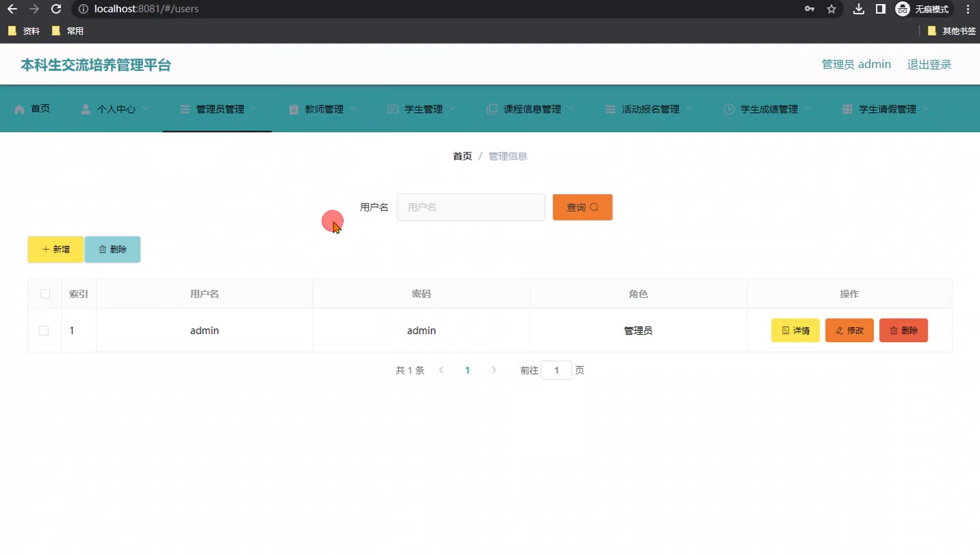The height and width of the screenshot is (555, 980).
Task: Toggle the select-all header checkbox
Action: tap(45, 294)
